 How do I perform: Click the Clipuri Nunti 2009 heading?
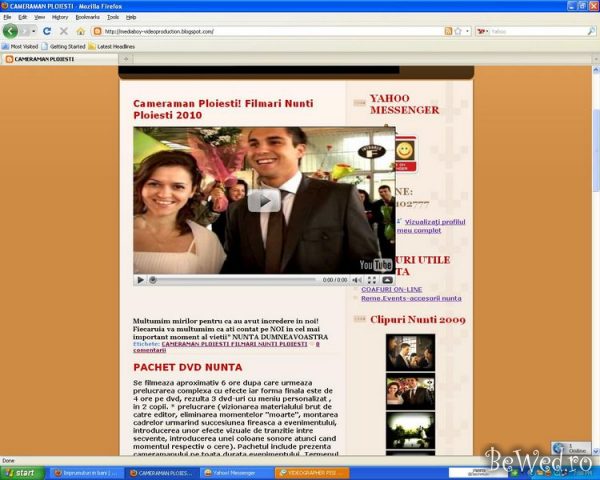point(418,320)
